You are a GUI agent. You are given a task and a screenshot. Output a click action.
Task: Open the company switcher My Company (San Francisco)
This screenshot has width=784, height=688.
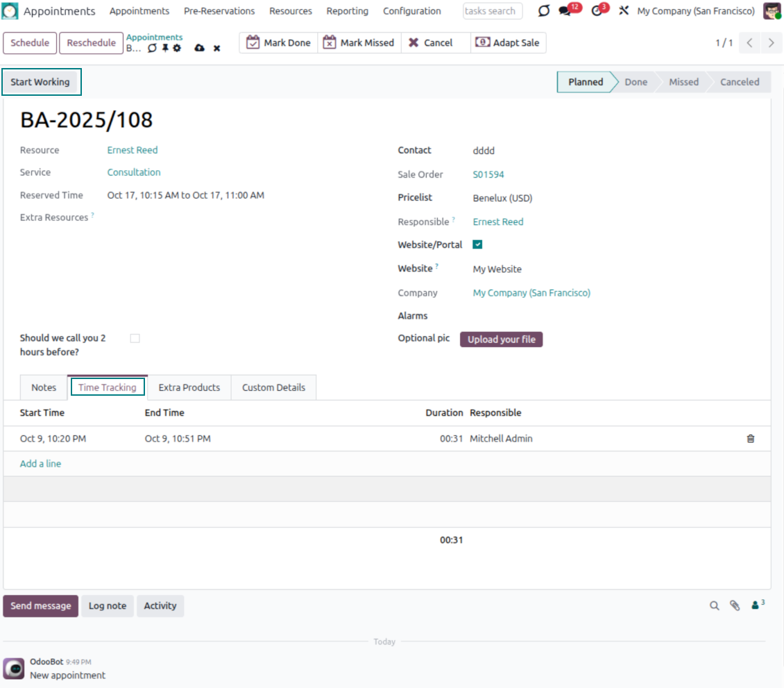(695, 11)
